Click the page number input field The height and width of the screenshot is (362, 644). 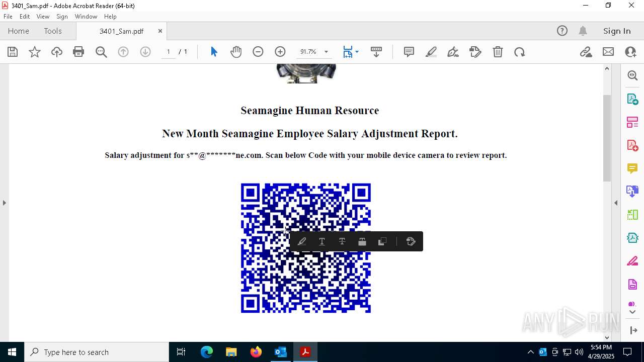pos(168,52)
